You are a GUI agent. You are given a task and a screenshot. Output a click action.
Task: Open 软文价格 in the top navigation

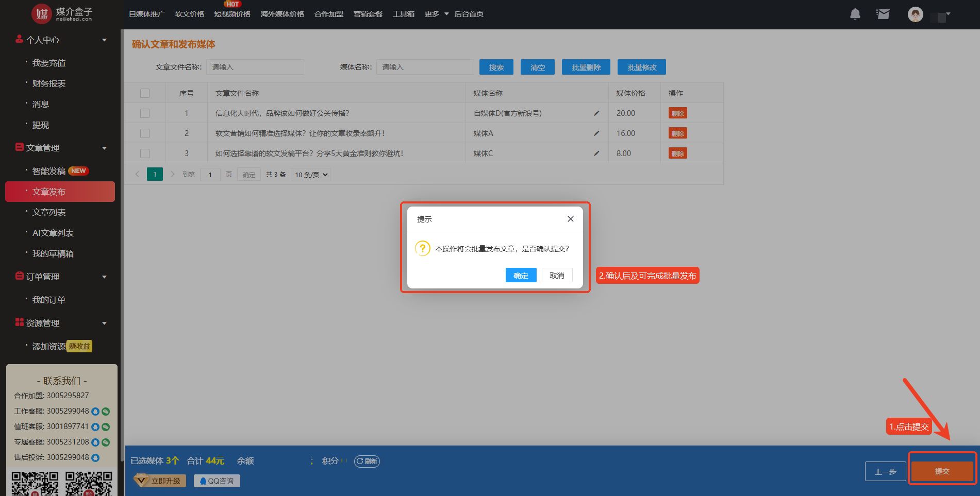point(189,14)
